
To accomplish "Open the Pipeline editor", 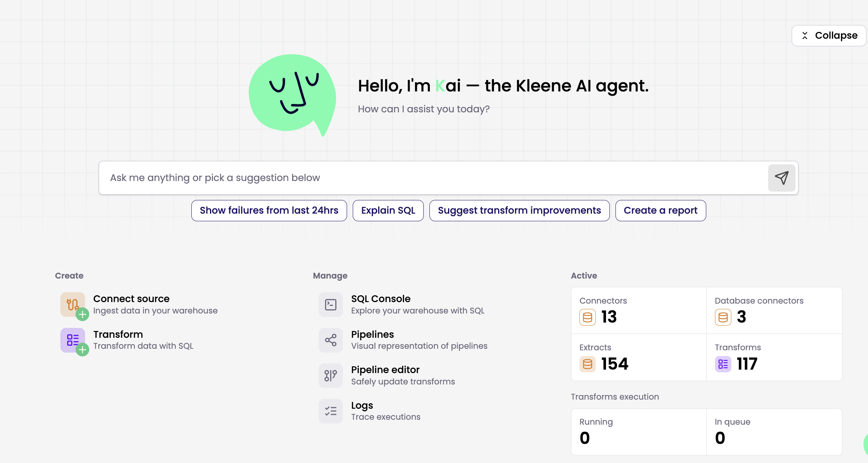I will click(385, 370).
